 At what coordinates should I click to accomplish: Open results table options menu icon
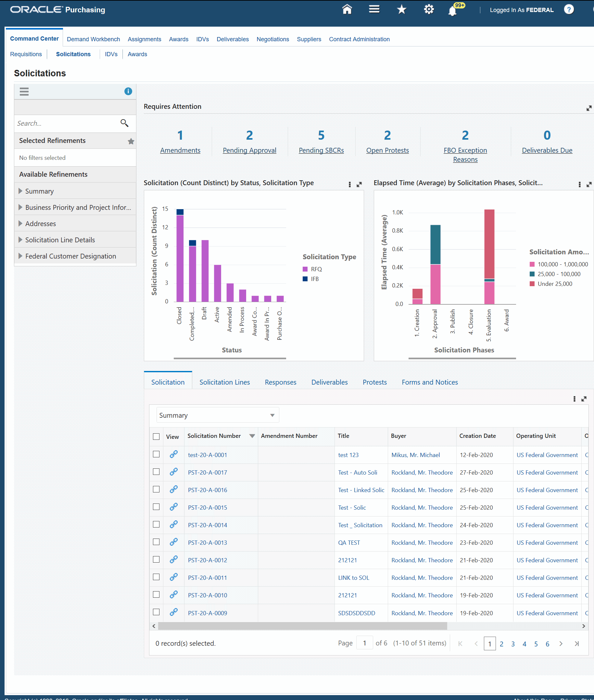click(x=574, y=399)
